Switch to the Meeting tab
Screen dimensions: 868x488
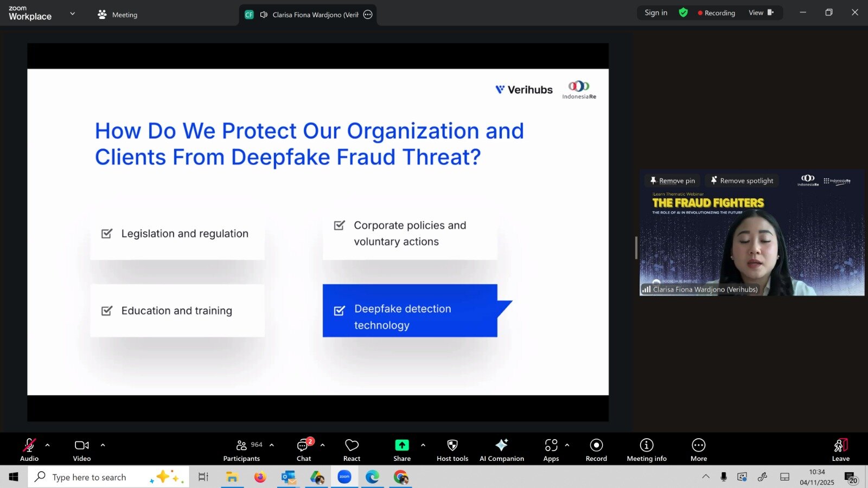click(118, 15)
